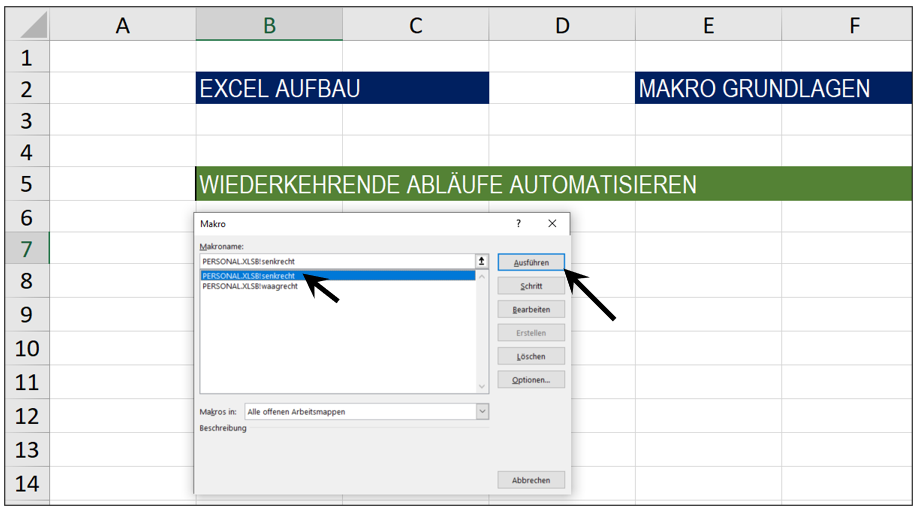This screenshot has width=916, height=511.
Task: Click WIEDERKEHRENDE ABLÄUFE AUTOMATISIEREN cell
Action: (554, 183)
